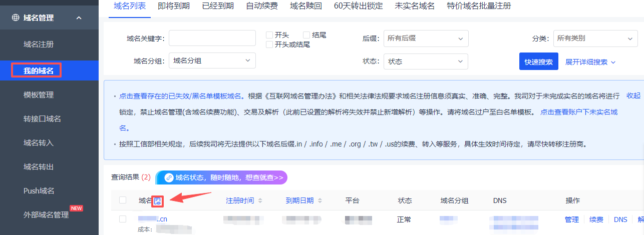
Task: Check the select-all box in table header
Action: pos(123,200)
